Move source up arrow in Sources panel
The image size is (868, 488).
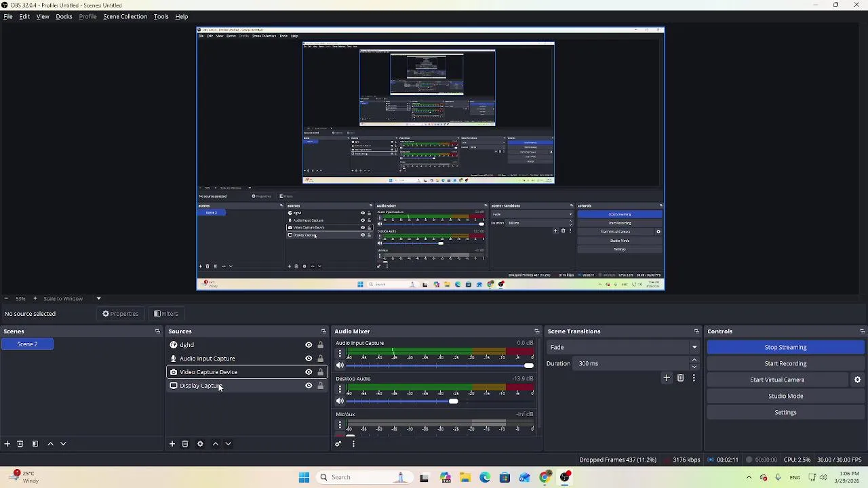(x=216, y=444)
